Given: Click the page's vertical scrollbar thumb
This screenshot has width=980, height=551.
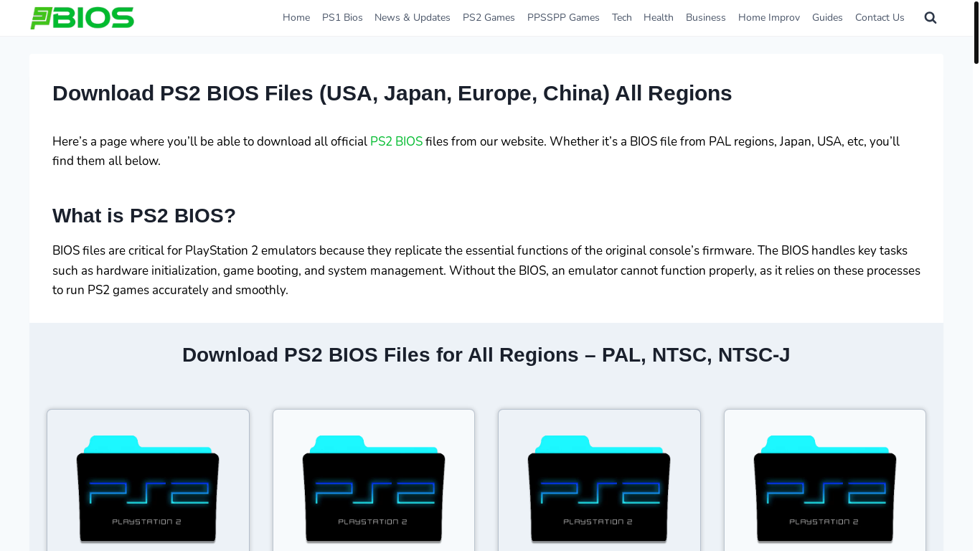Looking at the screenshot, I should 976,32.
